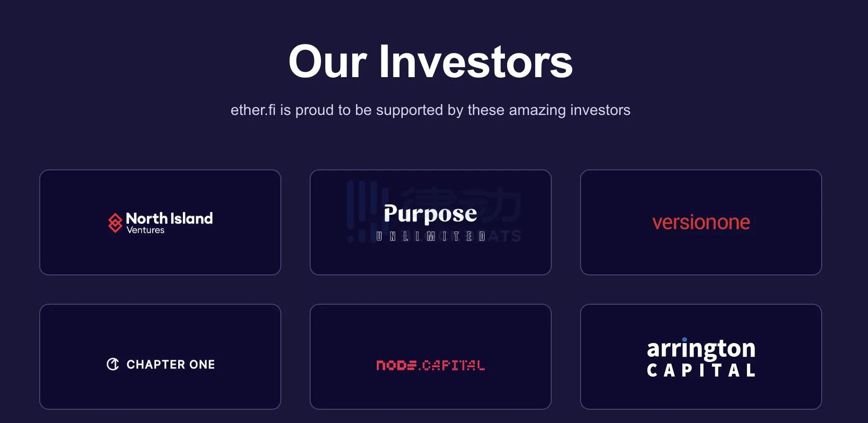
Task: Click the red versionone logo
Action: [x=701, y=222]
